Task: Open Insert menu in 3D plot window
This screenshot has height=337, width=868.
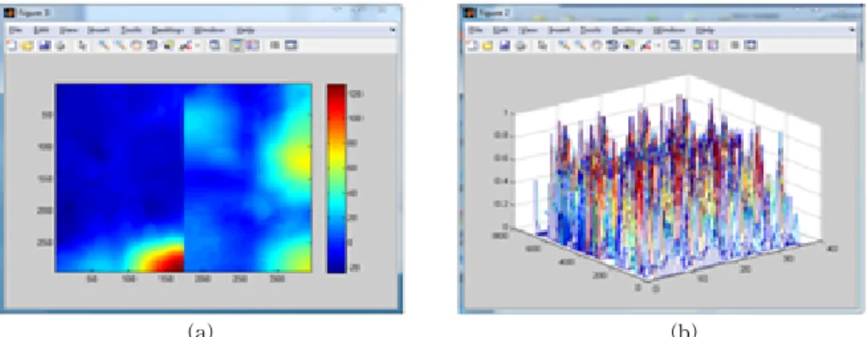Action: coord(559,30)
